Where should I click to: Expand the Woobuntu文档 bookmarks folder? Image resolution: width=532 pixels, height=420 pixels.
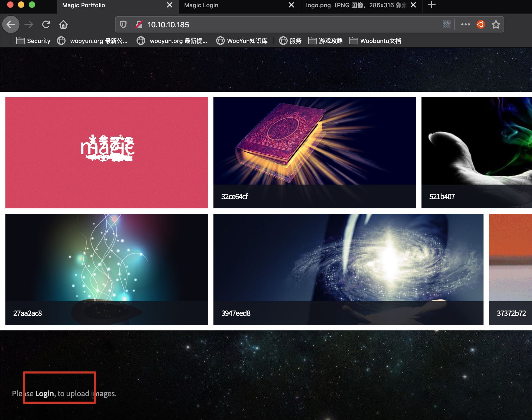tap(375, 41)
